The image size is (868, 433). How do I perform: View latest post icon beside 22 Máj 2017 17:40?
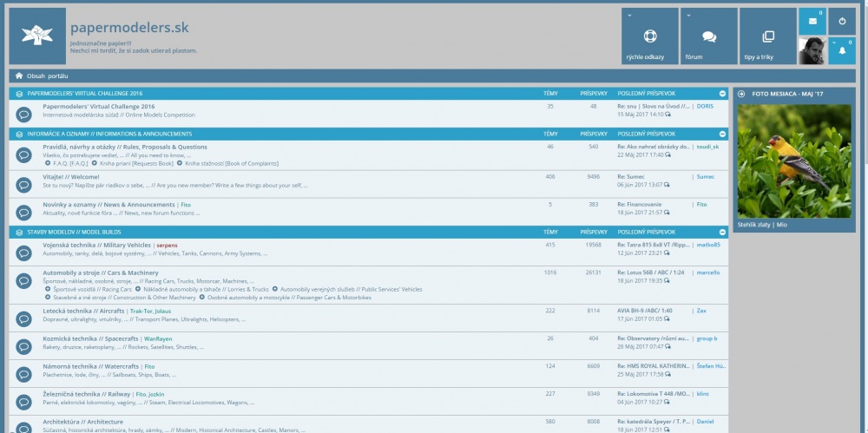667,155
